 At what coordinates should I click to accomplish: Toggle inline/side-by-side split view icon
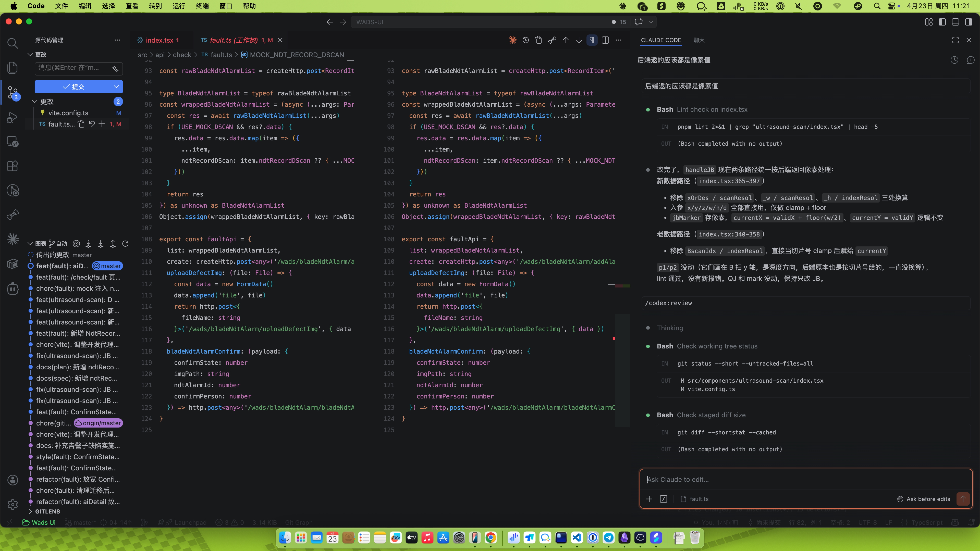click(605, 40)
